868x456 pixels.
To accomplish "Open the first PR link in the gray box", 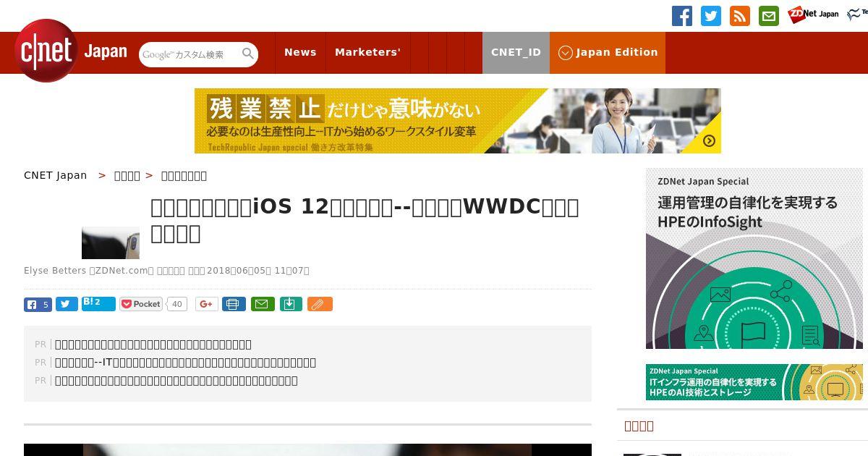I will [x=153, y=345].
